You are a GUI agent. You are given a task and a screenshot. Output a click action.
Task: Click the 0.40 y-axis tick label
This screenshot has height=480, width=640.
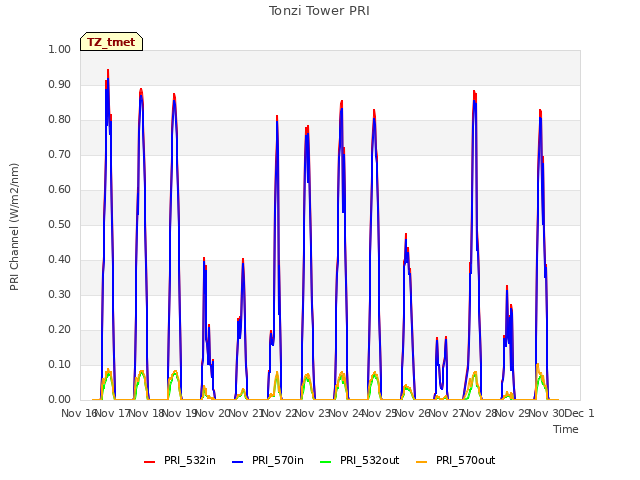coord(60,260)
